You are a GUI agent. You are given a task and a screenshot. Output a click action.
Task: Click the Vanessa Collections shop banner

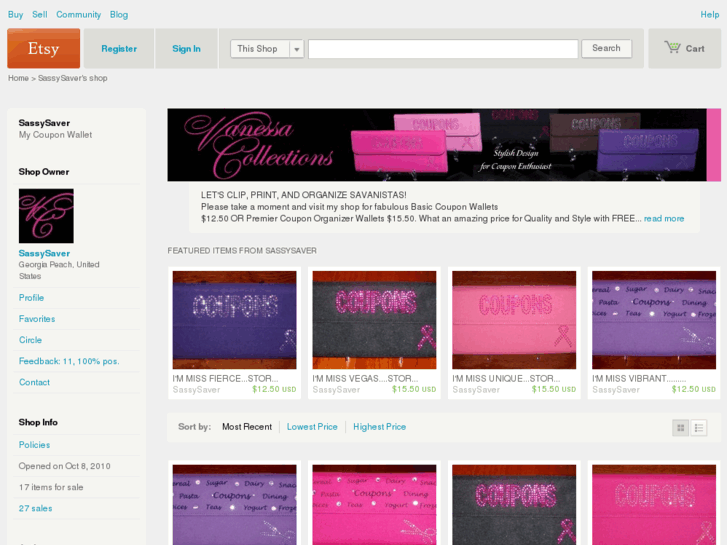click(444, 145)
